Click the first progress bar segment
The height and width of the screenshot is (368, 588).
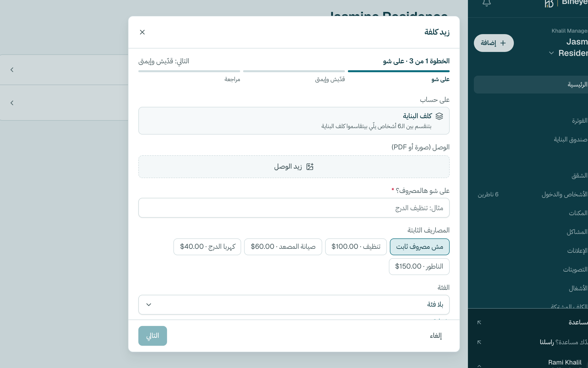coord(399,71)
